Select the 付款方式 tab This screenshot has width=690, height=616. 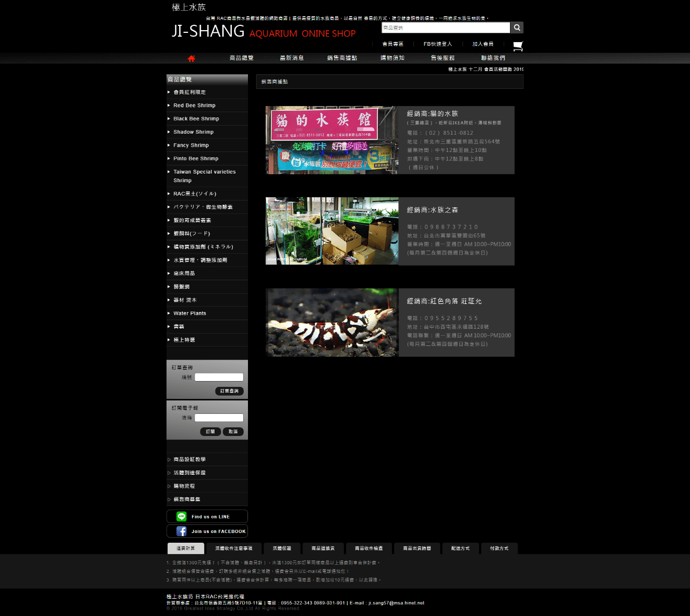pyautogui.click(x=499, y=549)
